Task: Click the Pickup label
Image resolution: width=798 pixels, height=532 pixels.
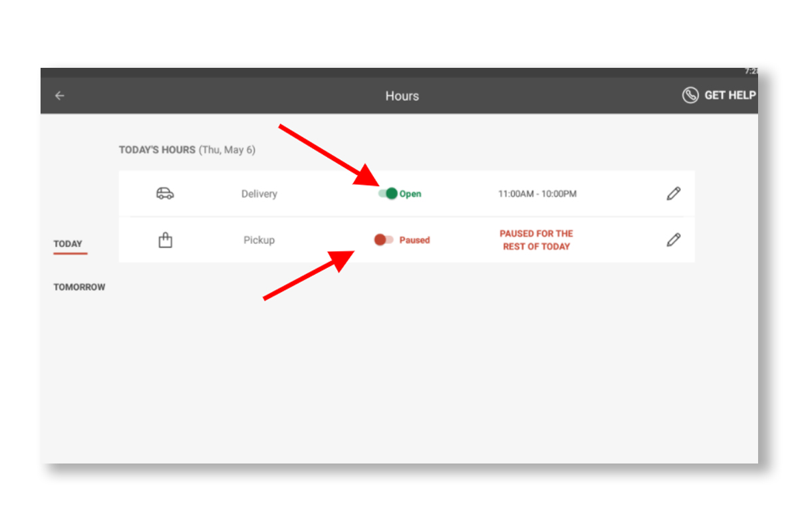Action: coord(259,240)
